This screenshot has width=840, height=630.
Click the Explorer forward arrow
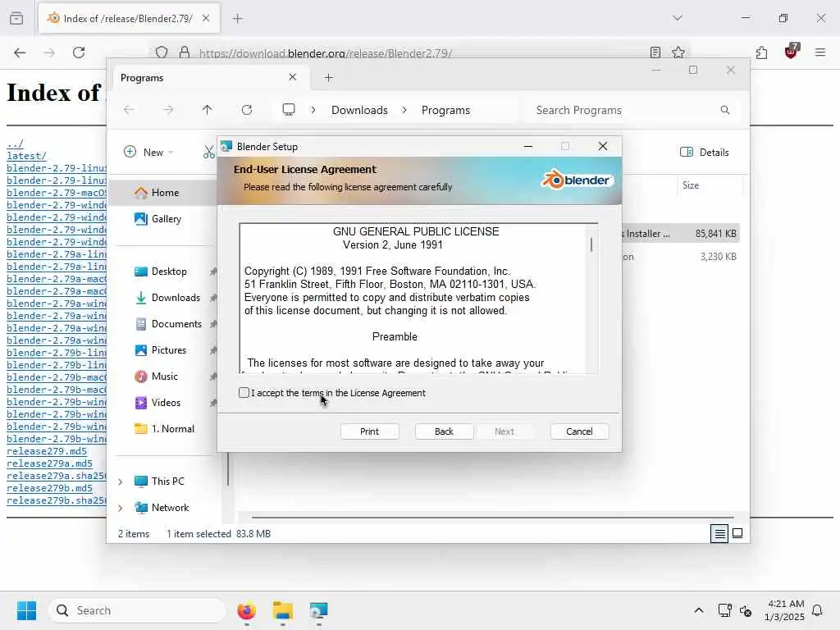pos(168,110)
